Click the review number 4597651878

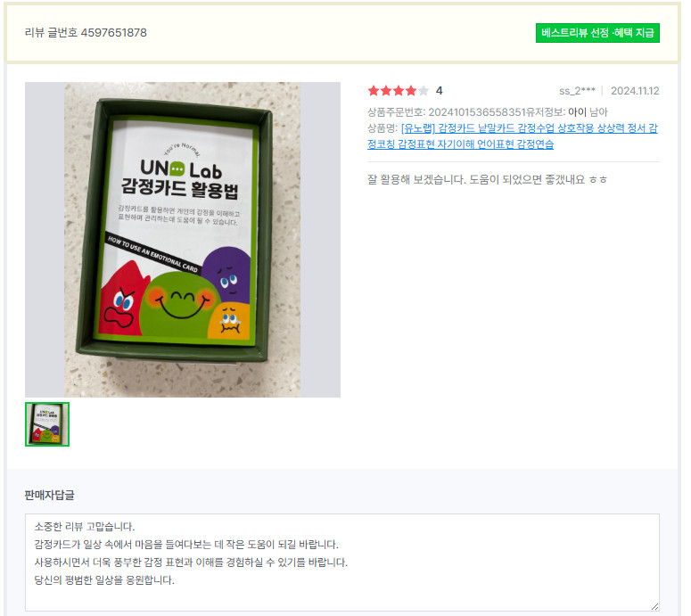pos(114,33)
